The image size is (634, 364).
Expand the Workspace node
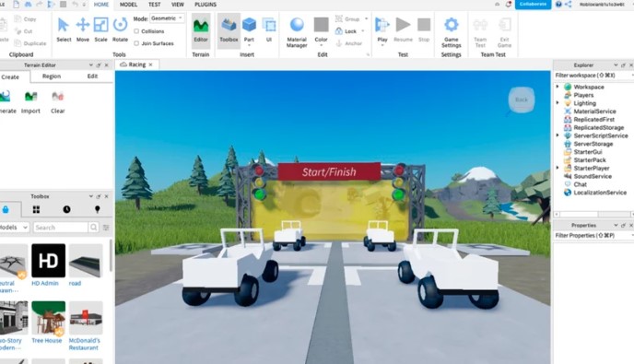point(558,87)
